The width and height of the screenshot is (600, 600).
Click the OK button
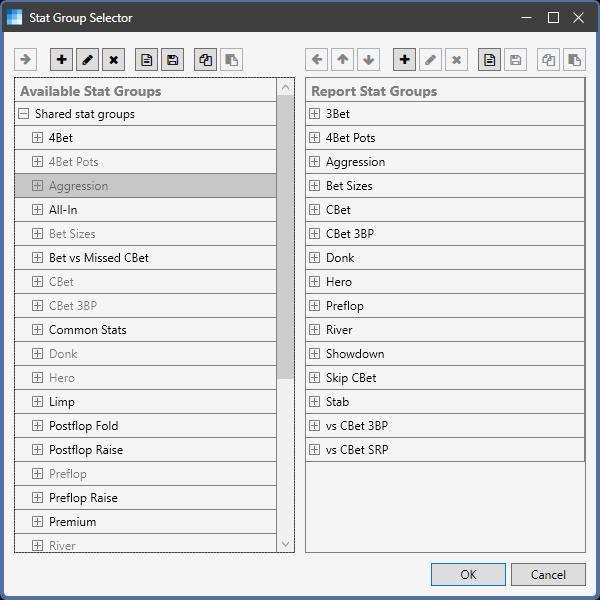pyautogui.click(x=468, y=574)
